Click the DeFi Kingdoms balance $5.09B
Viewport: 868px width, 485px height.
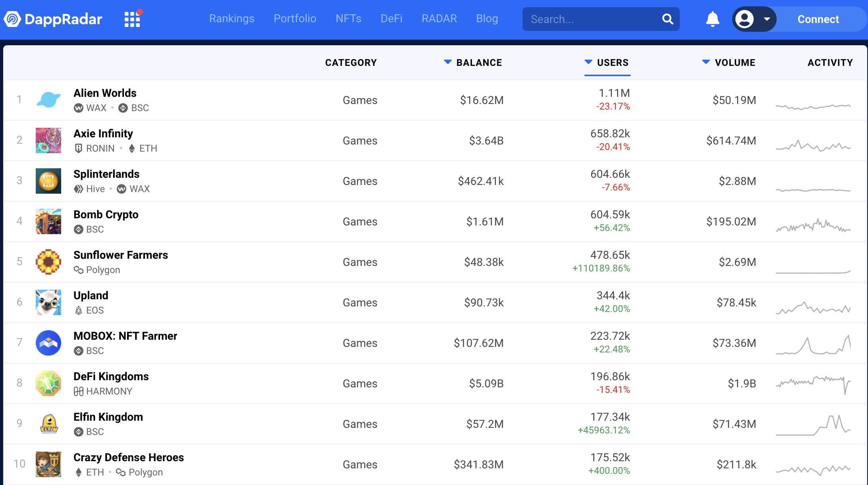coord(486,383)
